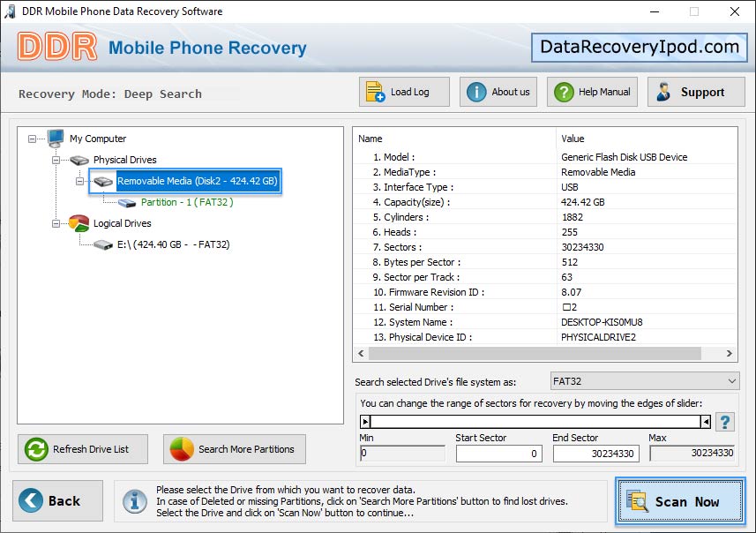Screen dimensions: 756x533
Task: Select the E:\ (424.40 GB FAT32) drive
Action: pos(173,244)
